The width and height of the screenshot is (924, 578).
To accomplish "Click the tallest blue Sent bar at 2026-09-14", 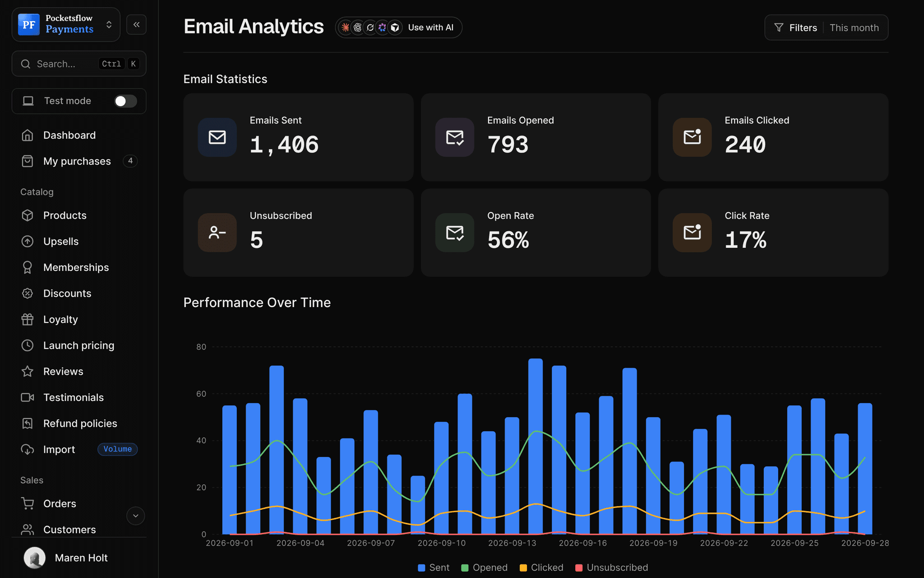I will pos(536,446).
